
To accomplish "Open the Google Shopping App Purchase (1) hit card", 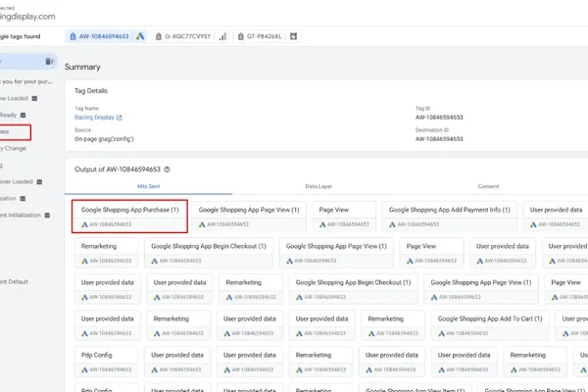I will coord(129,217).
